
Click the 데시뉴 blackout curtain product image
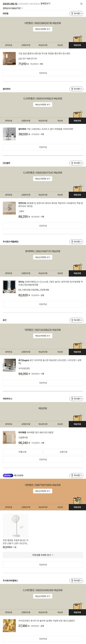point(9,287)
